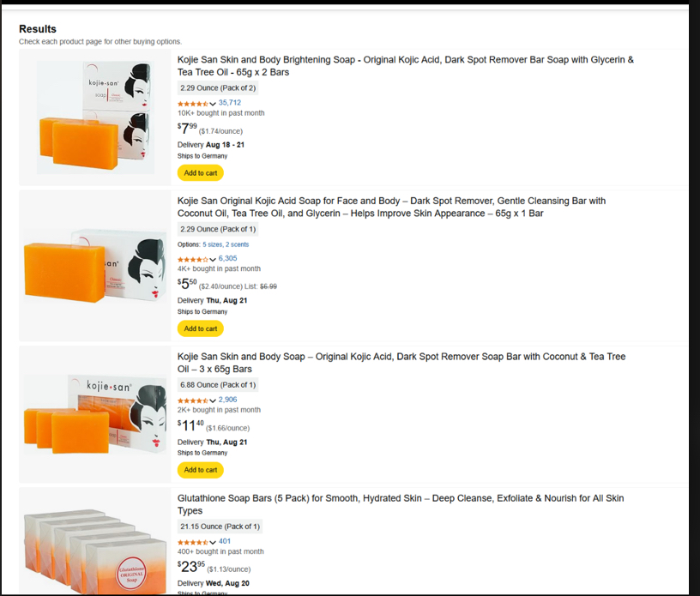The width and height of the screenshot is (700, 596).
Task: Expand rating chevron beside 2,906 reviews
Action: tap(213, 400)
